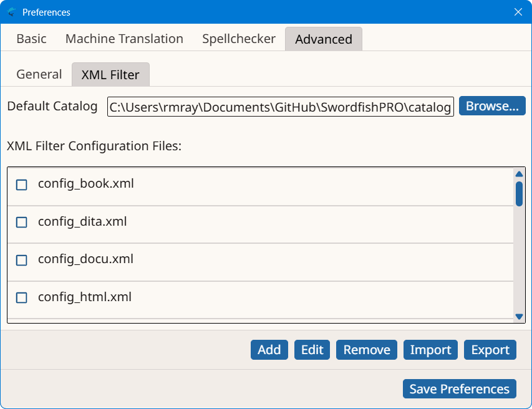Screen dimensions: 532x409
Task: Remove the selected configuration file
Action: pyautogui.click(x=367, y=350)
